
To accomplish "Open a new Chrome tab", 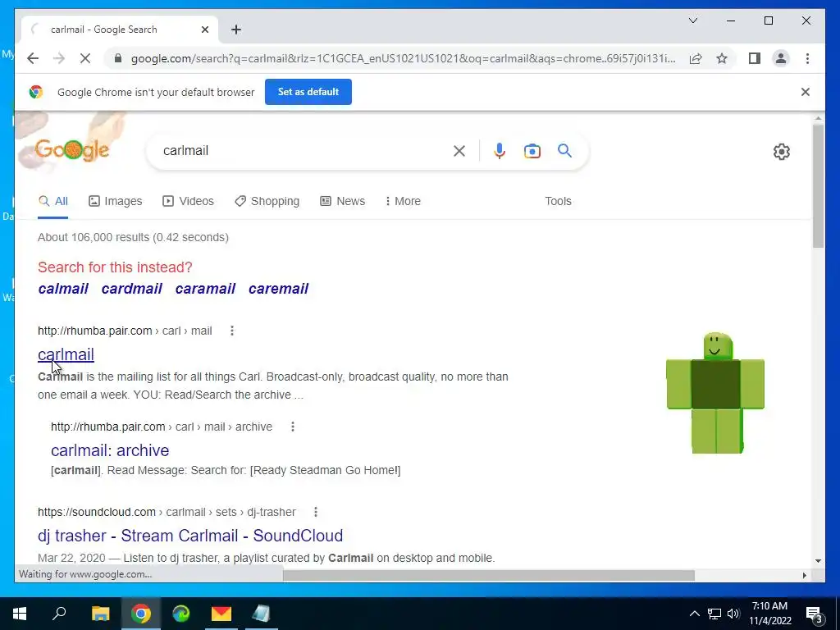I will coord(236,30).
